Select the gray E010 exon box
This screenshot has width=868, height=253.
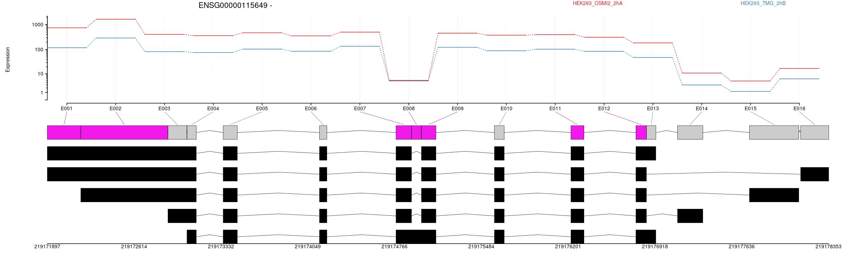point(499,132)
